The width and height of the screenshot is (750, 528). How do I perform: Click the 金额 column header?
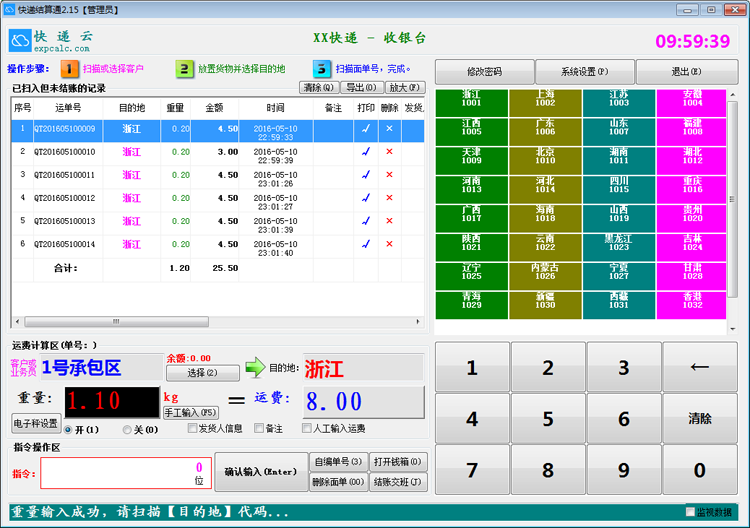[214, 108]
